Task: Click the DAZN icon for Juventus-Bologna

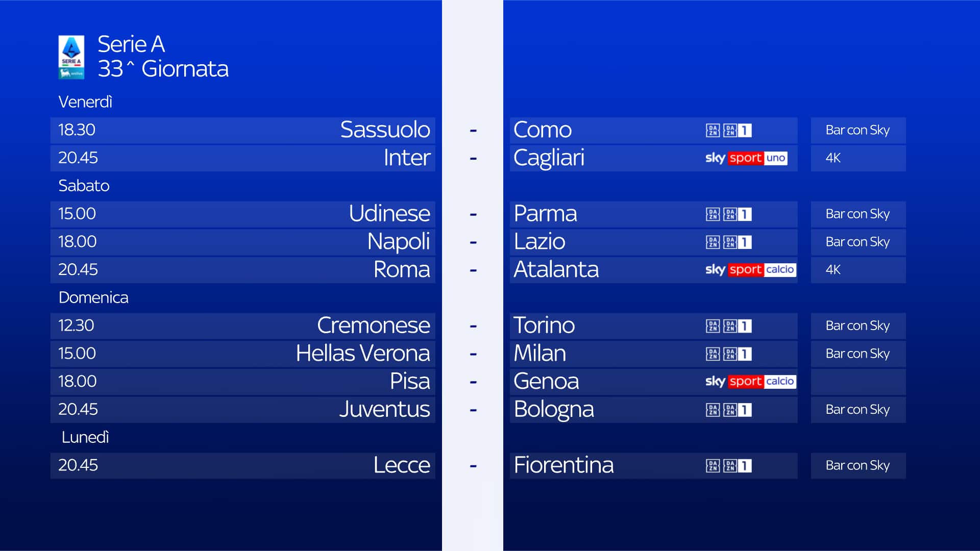Action: (713, 410)
